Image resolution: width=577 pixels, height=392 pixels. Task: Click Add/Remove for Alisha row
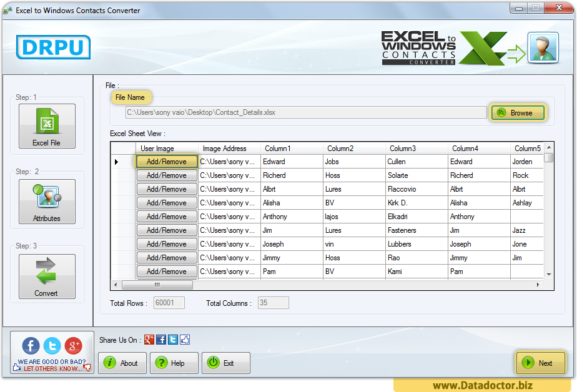click(167, 203)
